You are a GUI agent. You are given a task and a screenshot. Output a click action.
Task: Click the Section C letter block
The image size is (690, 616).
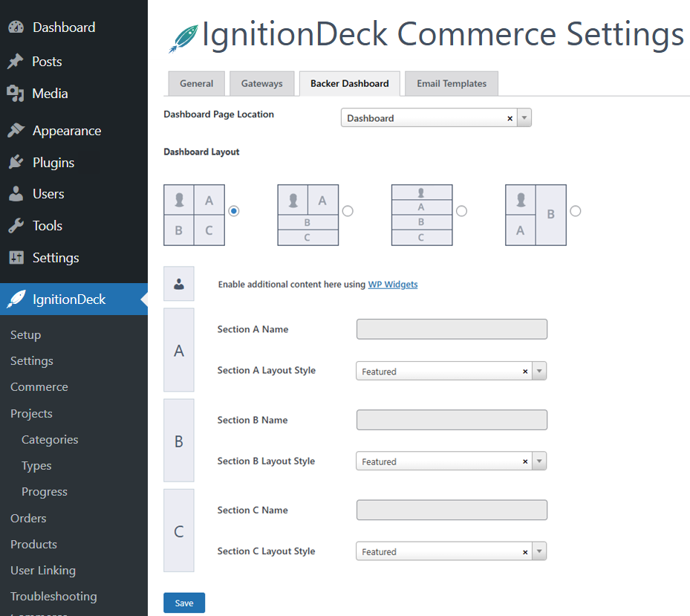click(x=179, y=531)
